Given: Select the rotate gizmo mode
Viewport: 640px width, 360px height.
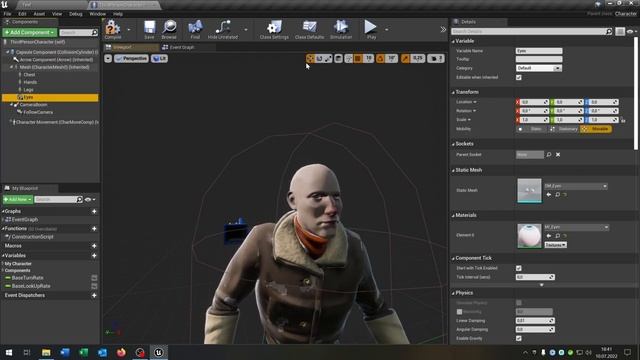Looking at the screenshot, I should tap(319, 59).
